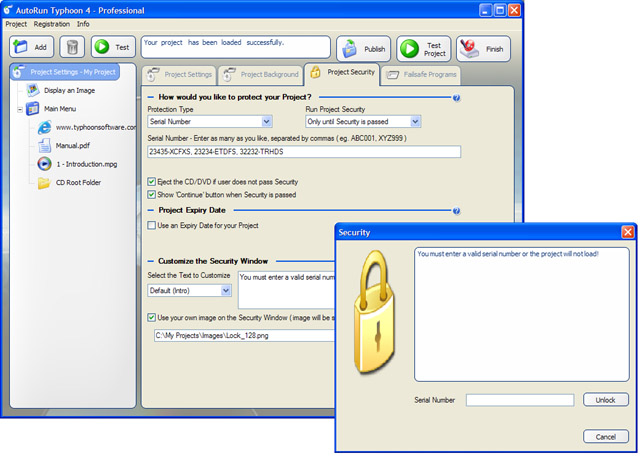Switch to the Project Settings tab
Viewport: 640px width, 456px height.
click(x=180, y=75)
